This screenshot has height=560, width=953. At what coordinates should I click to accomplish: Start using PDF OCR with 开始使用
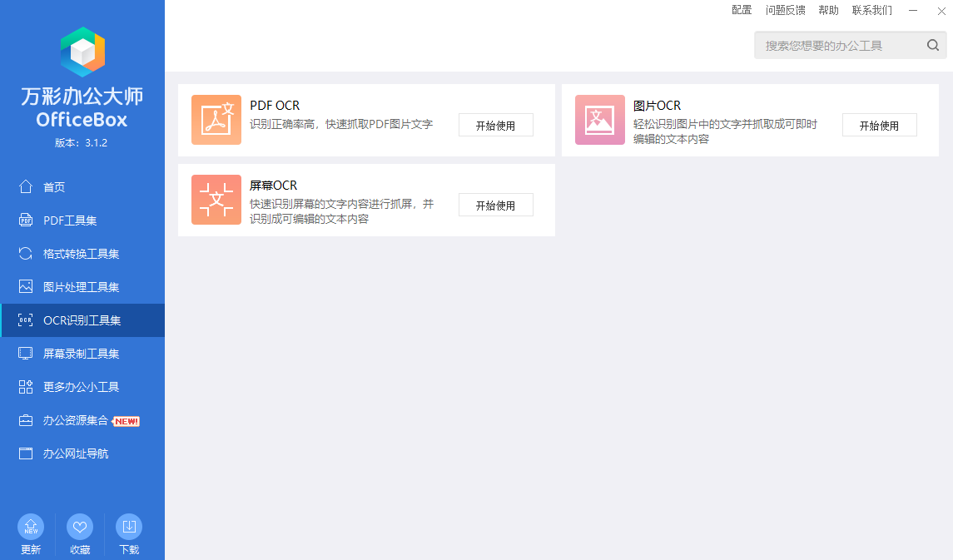pos(495,126)
